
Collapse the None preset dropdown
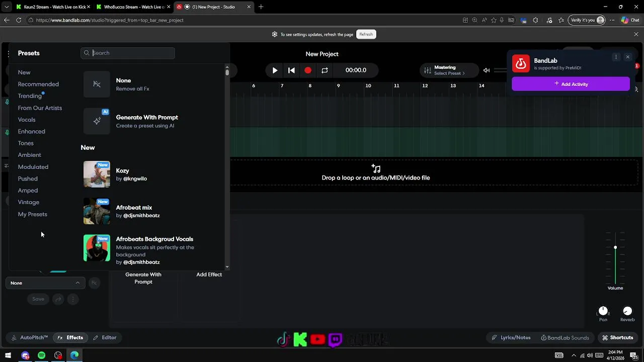[45, 283]
